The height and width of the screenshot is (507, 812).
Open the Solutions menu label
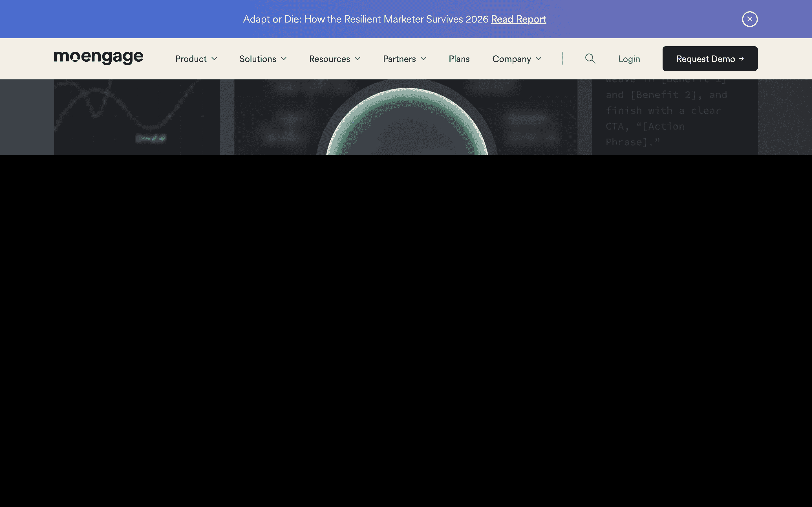(x=257, y=59)
